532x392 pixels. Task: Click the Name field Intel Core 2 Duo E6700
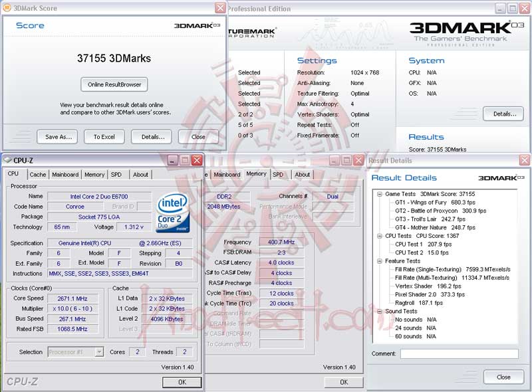[x=99, y=197]
